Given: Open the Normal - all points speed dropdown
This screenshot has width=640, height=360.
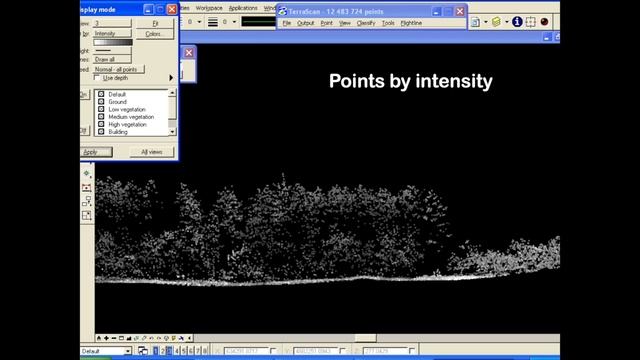Looking at the screenshot, I should (x=119, y=69).
